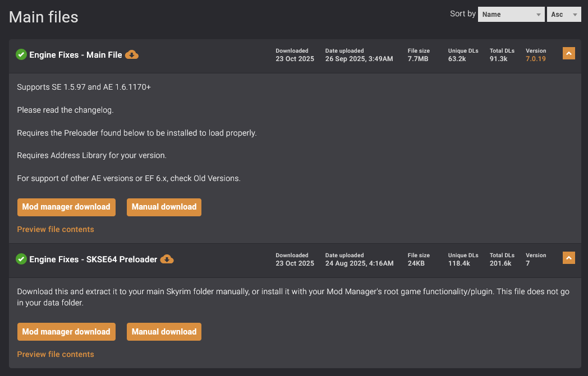This screenshot has width=588, height=376.
Task: Click unique downloads value 118.4k
Action: pyautogui.click(x=459, y=263)
